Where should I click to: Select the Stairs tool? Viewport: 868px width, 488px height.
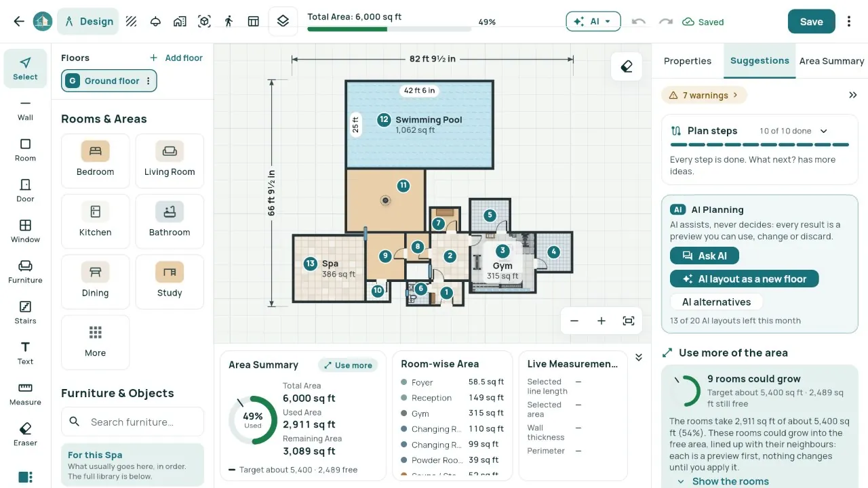pyautogui.click(x=25, y=312)
